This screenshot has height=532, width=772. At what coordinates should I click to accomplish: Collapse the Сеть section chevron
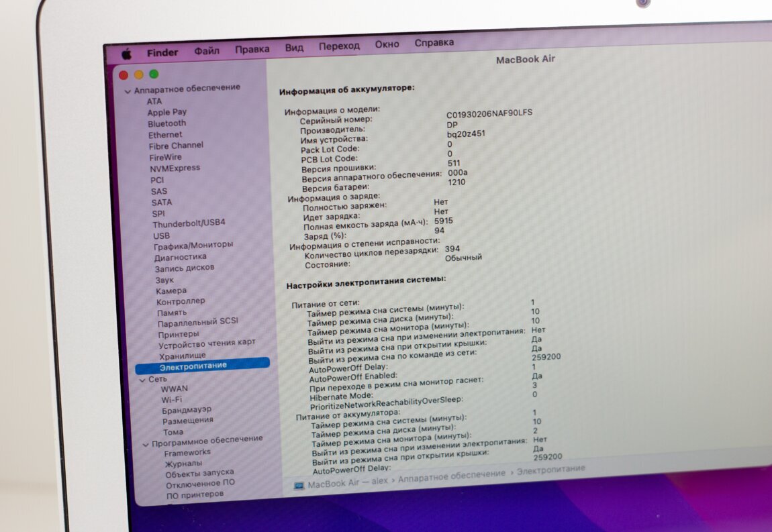click(142, 380)
